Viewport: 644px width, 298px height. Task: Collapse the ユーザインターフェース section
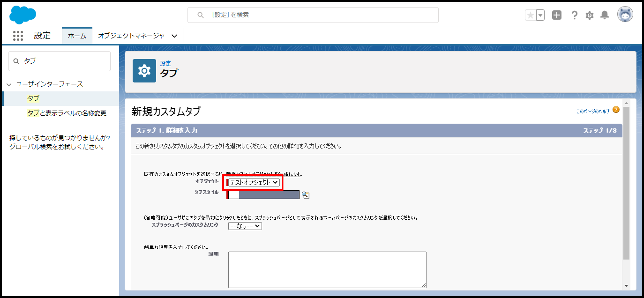click(x=9, y=85)
